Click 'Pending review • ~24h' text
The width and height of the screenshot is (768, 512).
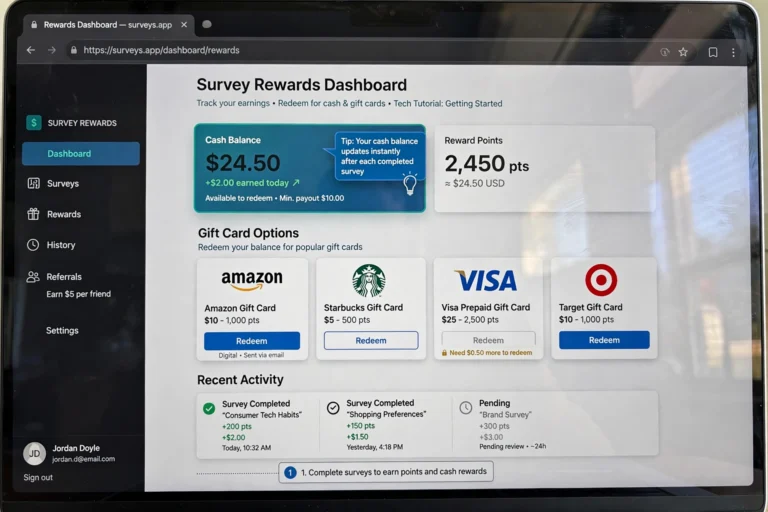(x=512, y=446)
